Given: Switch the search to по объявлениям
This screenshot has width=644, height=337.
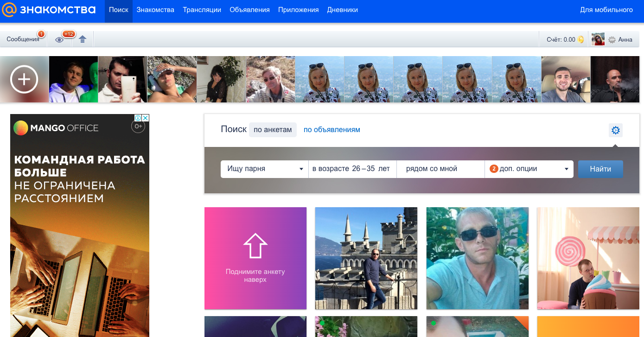Looking at the screenshot, I should [332, 130].
